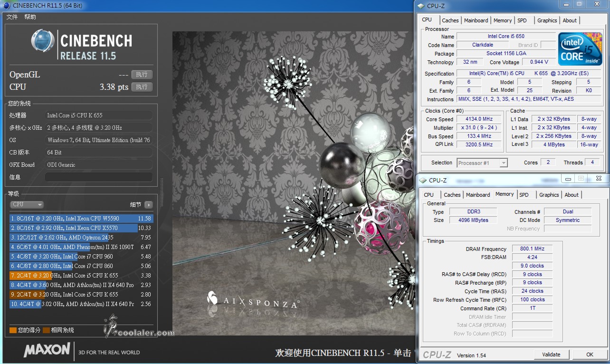Image resolution: width=610 pixels, height=364 pixels.
Task: Click the Validate button in CPU-Z
Action: click(x=551, y=354)
